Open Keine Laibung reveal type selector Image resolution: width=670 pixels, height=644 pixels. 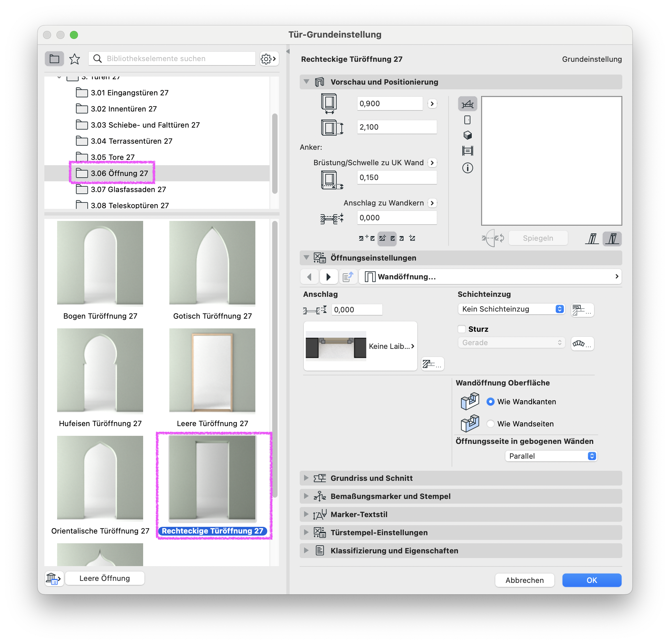360,346
